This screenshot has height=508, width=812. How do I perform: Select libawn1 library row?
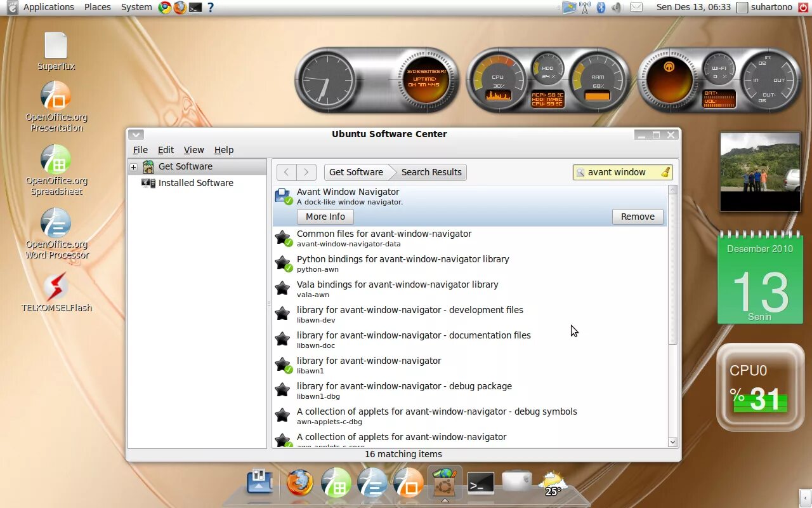[469, 365]
